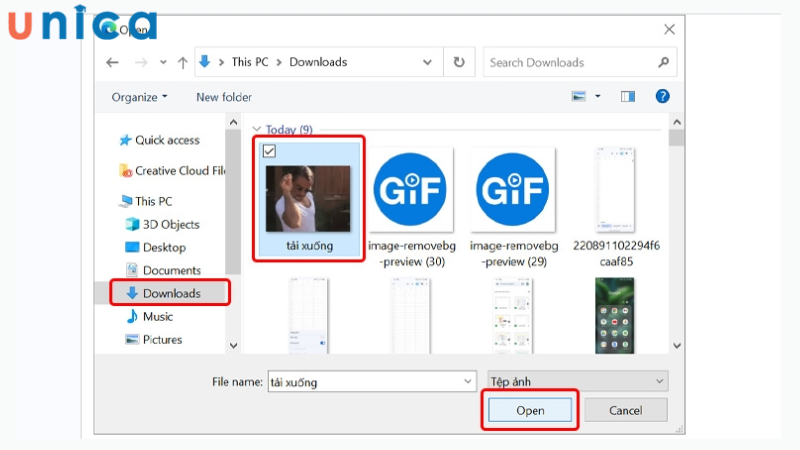Open the 'Tệp ảnh' file type dropdown
This screenshot has height=450, width=800.
(x=578, y=381)
